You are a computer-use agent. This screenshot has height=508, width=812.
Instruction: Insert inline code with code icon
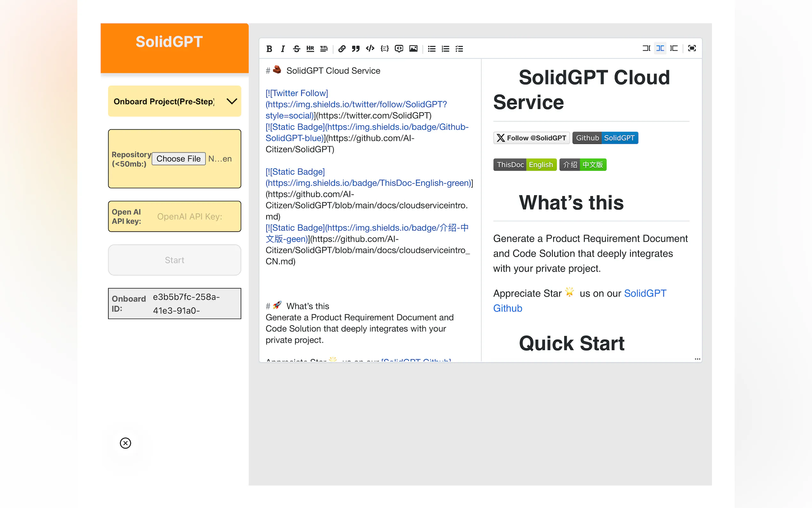tap(370, 49)
